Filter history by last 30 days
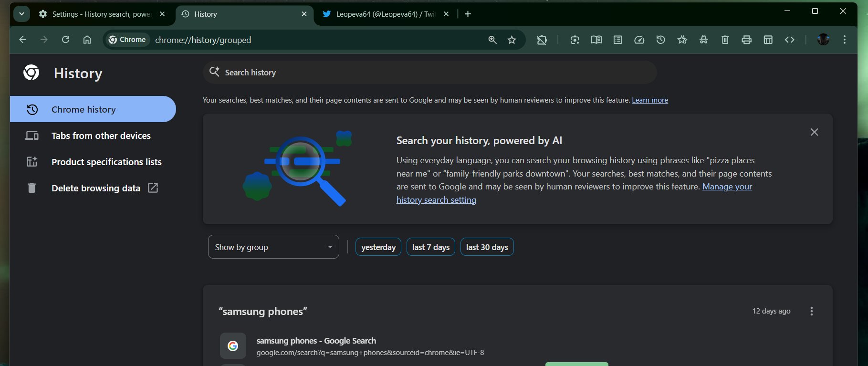The width and height of the screenshot is (868, 366). point(487,247)
